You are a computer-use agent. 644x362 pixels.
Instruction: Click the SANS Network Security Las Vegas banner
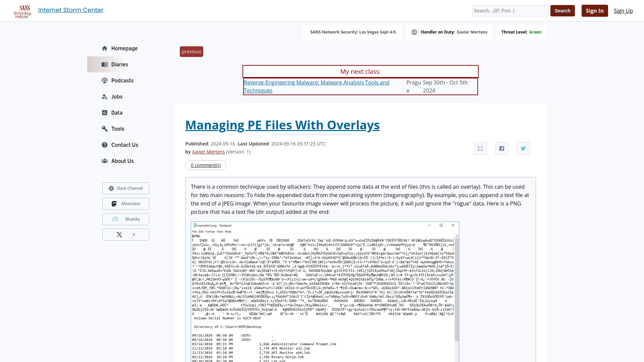pos(353,32)
